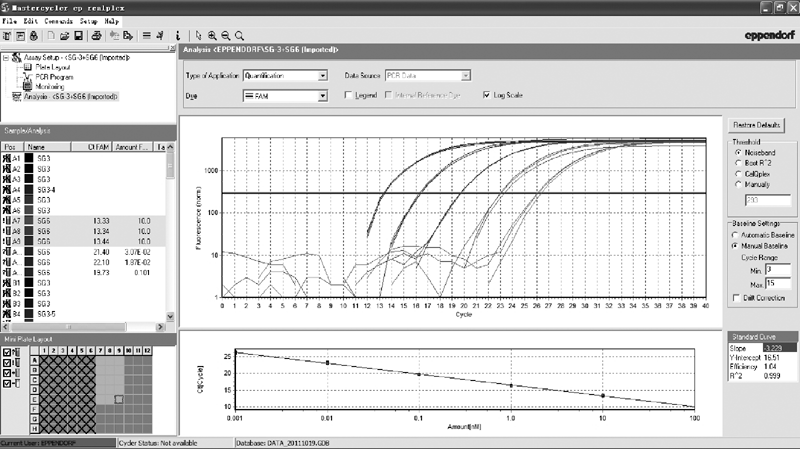The width and height of the screenshot is (800, 449).
Task: Choose Automatic Baseline option
Action: pos(735,235)
